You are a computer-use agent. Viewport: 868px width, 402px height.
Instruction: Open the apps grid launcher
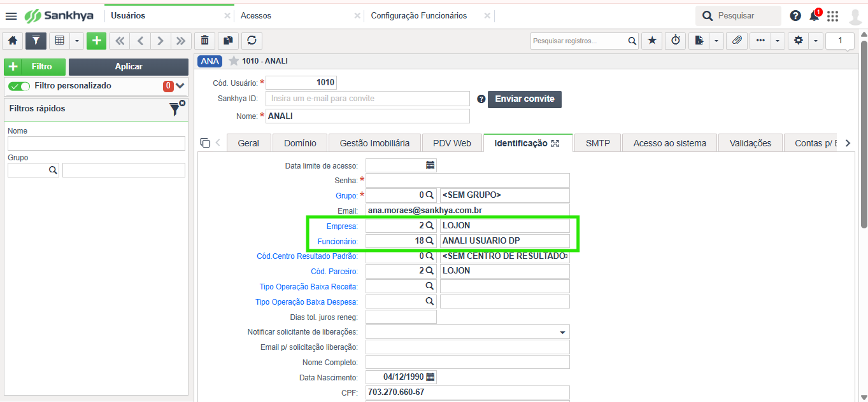[x=832, y=15]
